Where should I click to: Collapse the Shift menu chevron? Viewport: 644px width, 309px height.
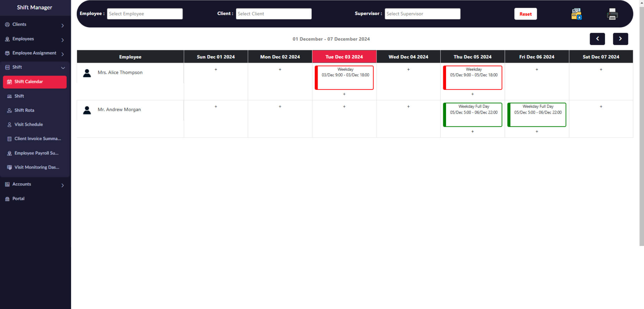63,68
